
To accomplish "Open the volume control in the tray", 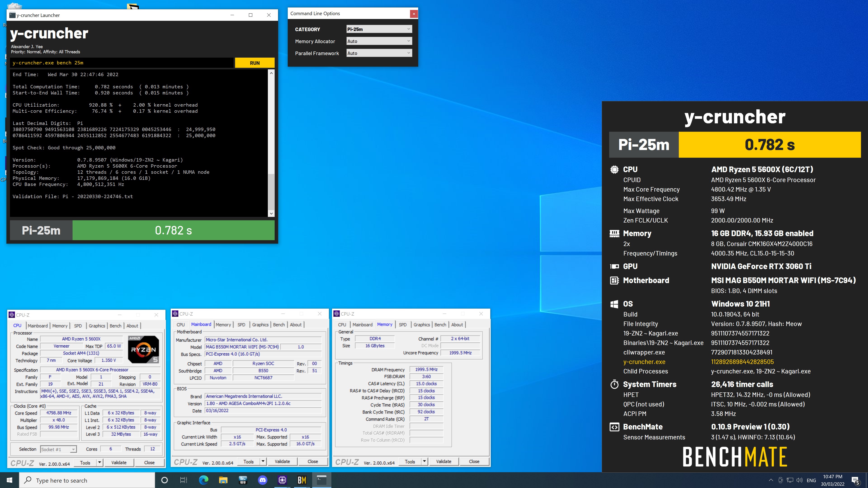I will (799, 480).
